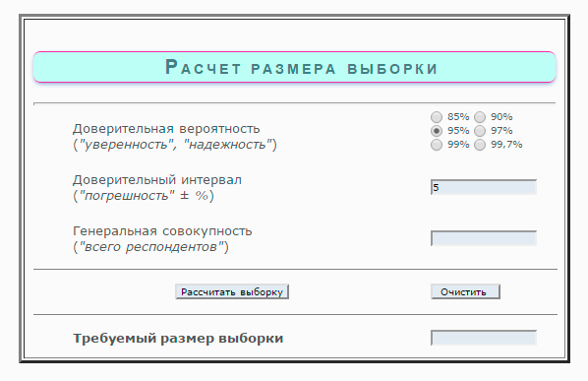Select the 95% radio button
588x381 pixels.
point(437,131)
